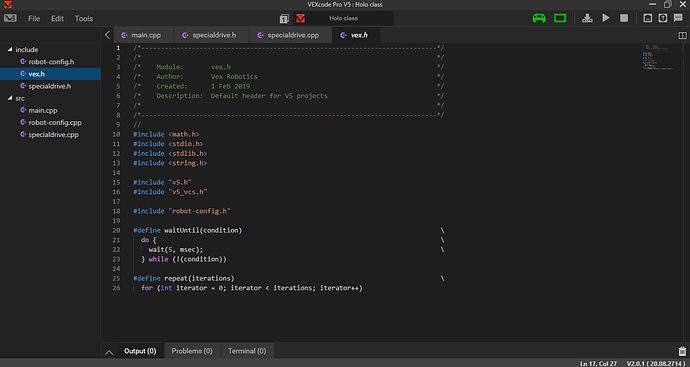Click the #include <math.h> line

click(166, 134)
